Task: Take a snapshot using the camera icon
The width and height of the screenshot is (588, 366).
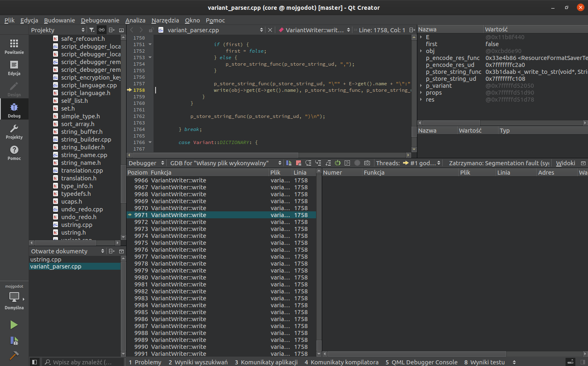Action: [367, 163]
